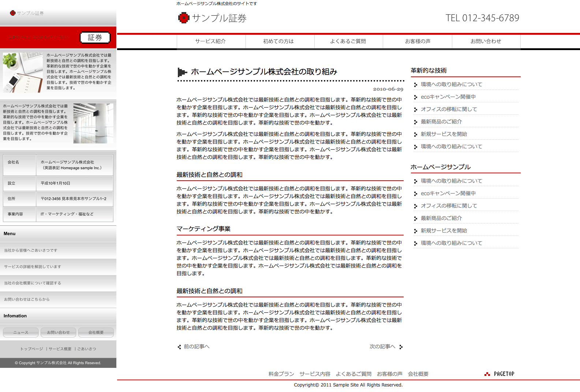Click the flag icon beside the article title
Screen dimensions: 580x392
pos(182,72)
